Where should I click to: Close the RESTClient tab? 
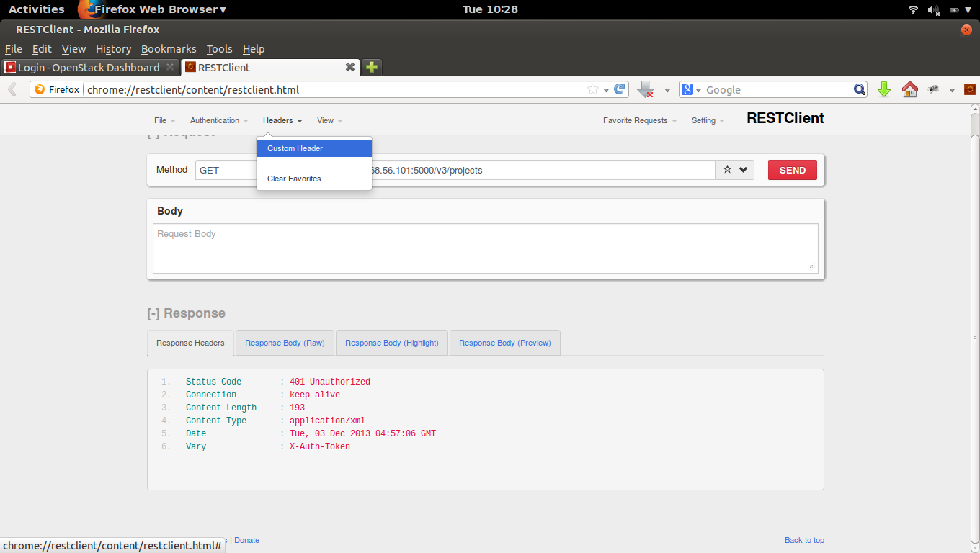[x=350, y=67]
